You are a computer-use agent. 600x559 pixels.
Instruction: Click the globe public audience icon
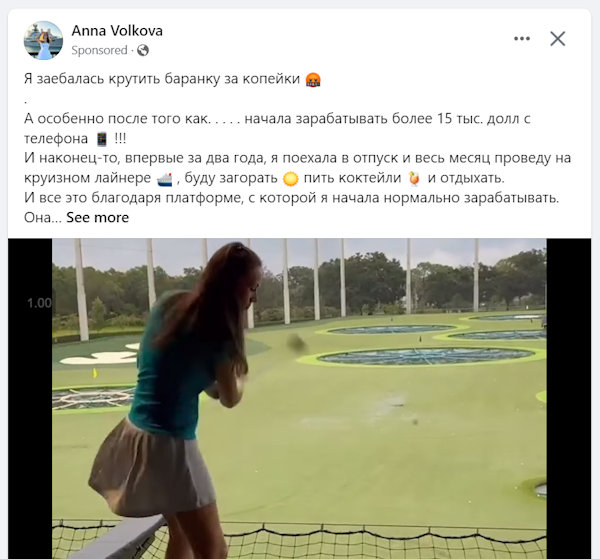pyautogui.click(x=143, y=50)
